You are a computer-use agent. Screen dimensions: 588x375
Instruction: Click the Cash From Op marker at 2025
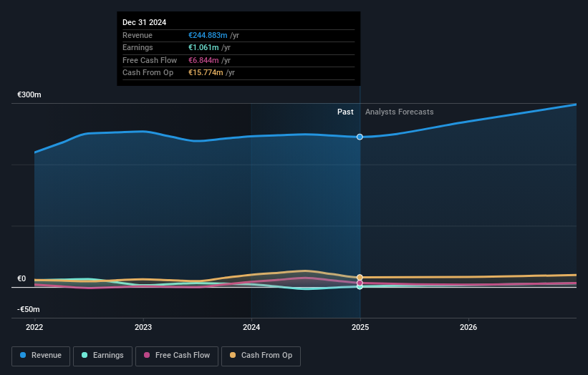click(360, 278)
